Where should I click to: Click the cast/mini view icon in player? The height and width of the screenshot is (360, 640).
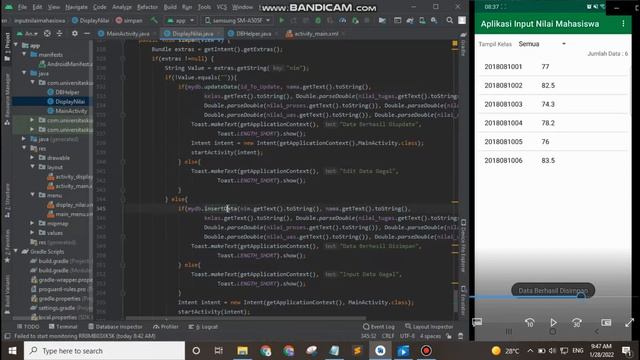tap(606, 322)
